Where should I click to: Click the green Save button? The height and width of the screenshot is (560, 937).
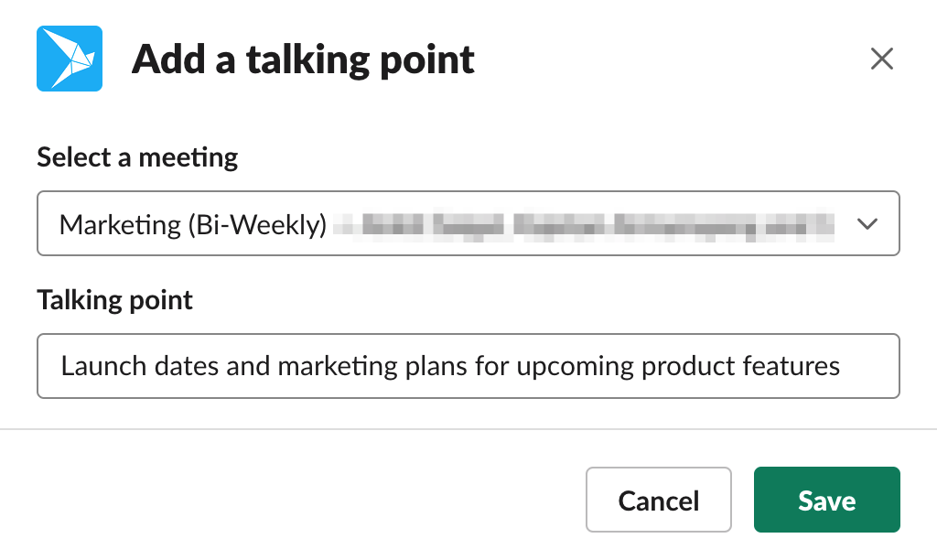(x=826, y=500)
